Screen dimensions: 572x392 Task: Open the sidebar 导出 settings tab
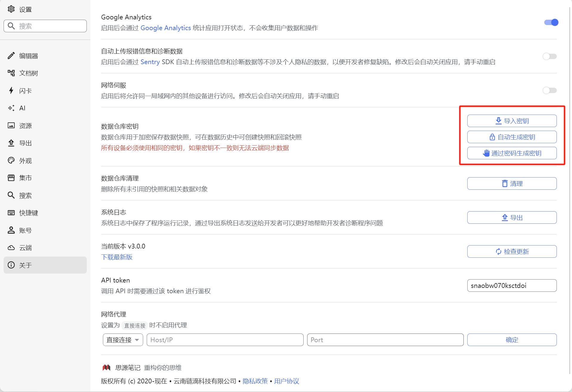click(x=45, y=143)
